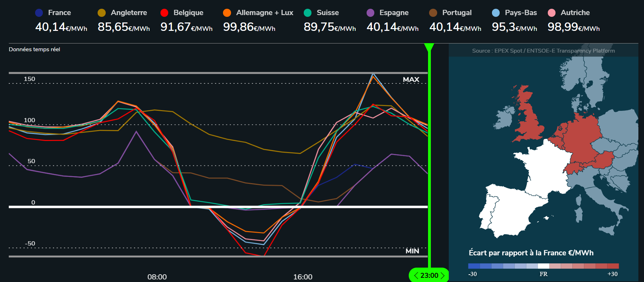Click the Pays-Bas price 95,3 €/MWh
644x282 pixels.
coord(514,27)
